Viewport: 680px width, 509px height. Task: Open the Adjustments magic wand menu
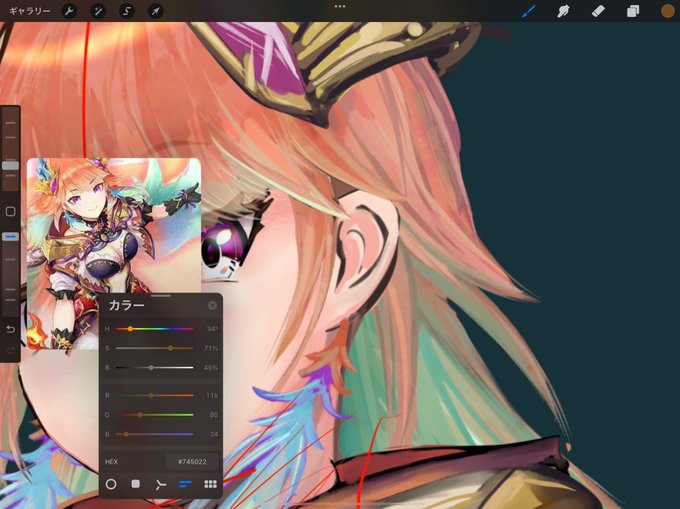point(98,11)
